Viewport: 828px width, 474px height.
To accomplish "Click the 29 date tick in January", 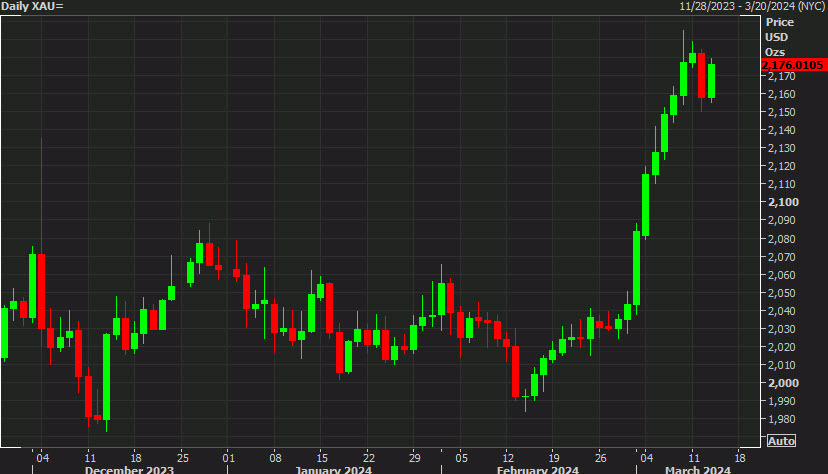I will 415,458.
